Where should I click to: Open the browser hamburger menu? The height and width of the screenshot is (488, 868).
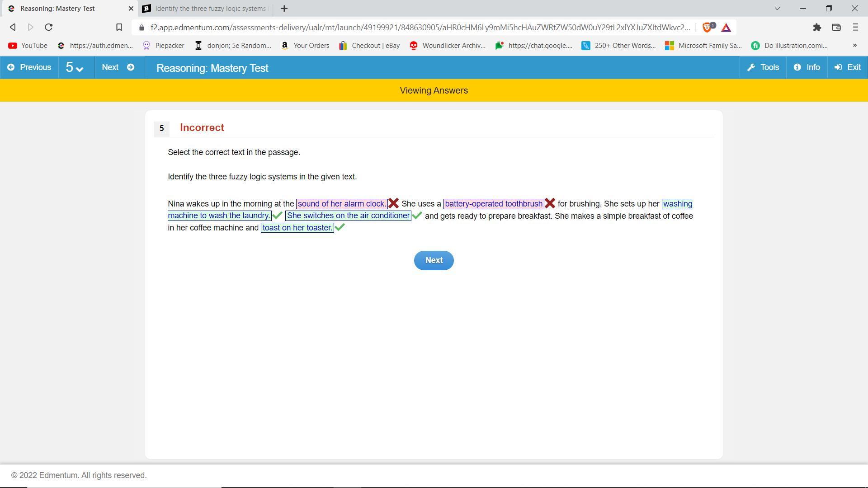pyautogui.click(x=855, y=28)
